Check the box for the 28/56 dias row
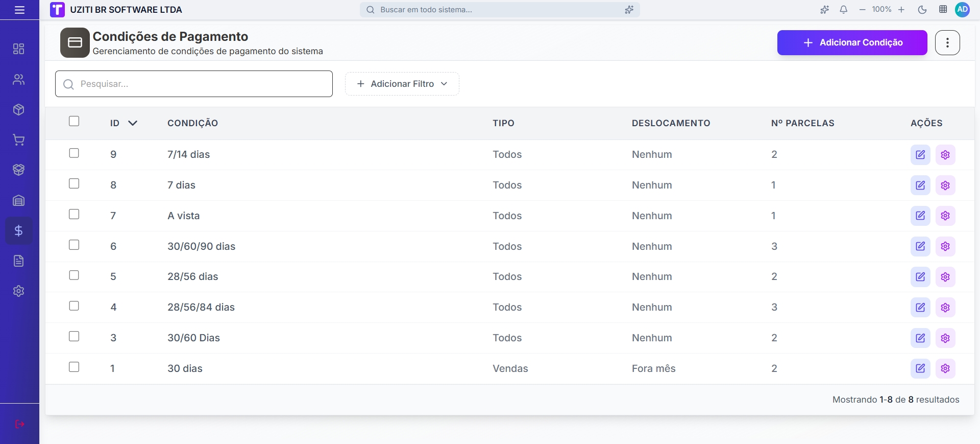980x444 pixels. click(74, 275)
